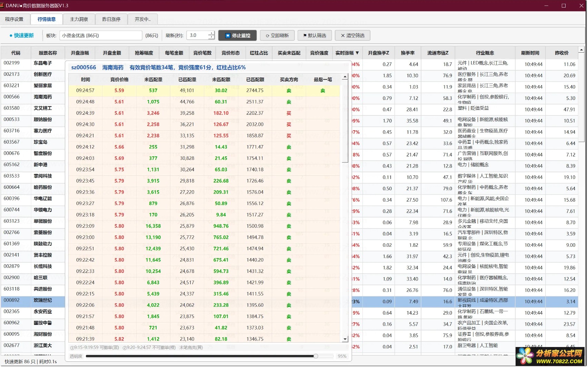Open the 昨日涨停 tab
This screenshot has width=588, height=367.
click(x=111, y=19)
